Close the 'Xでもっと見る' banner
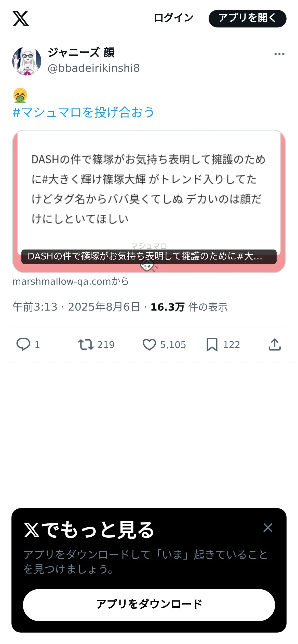298x644 pixels. click(268, 528)
